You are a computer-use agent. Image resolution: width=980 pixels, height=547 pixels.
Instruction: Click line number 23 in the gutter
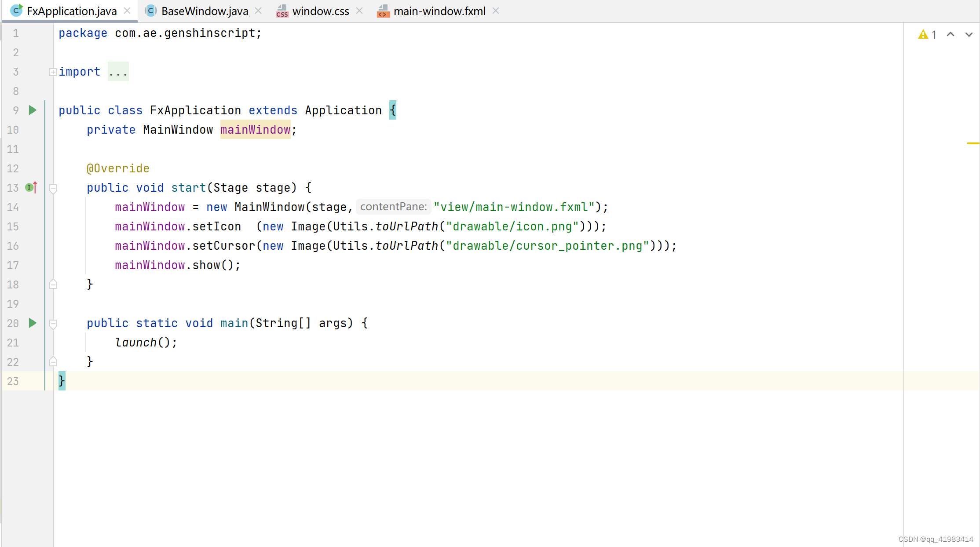pos(13,381)
